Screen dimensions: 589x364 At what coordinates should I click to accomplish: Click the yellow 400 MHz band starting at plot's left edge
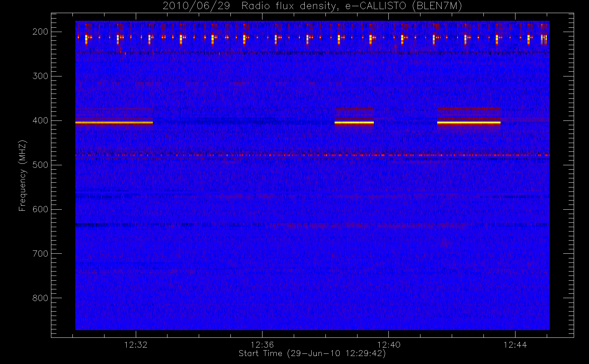coord(114,123)
